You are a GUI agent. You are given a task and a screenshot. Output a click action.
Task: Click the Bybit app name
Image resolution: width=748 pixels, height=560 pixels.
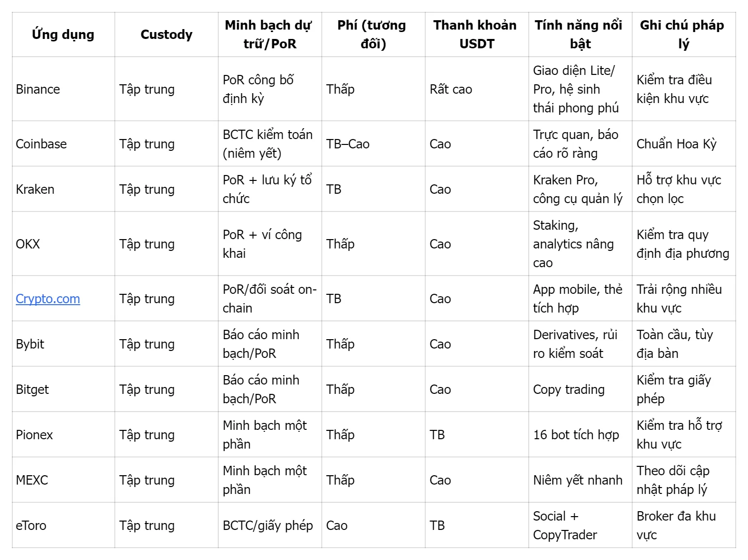coord(30,344)
